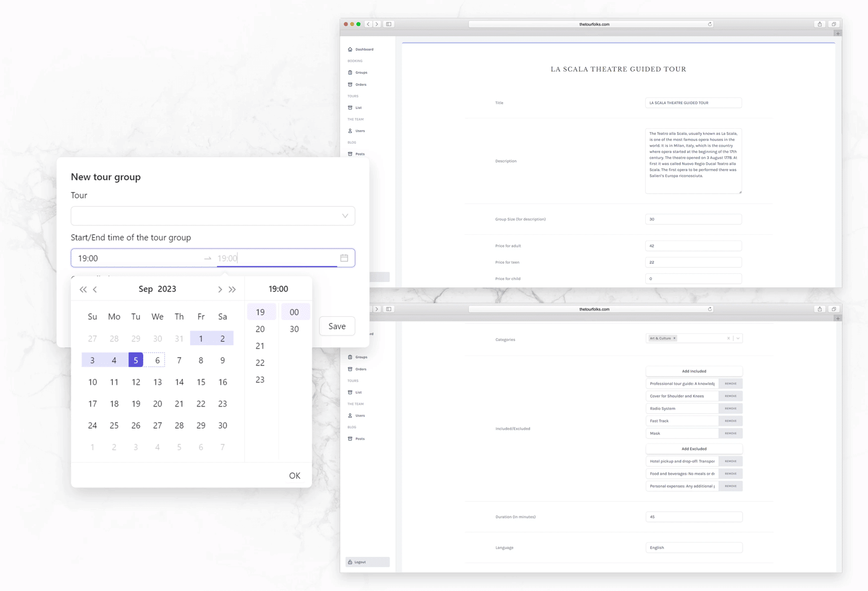Open Groups in top window sidebar
The width and height of the screenshot is (868, 591).
[358, 72]
